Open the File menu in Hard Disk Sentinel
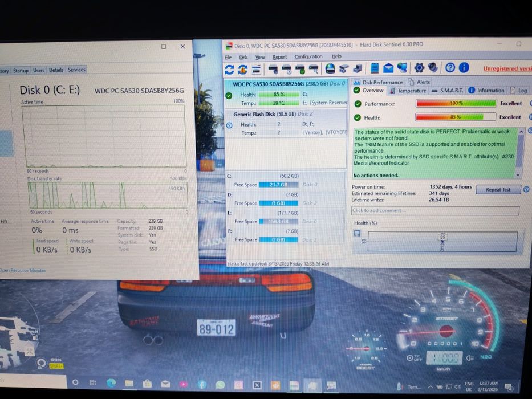 pyautogui.click(x=228, y=58)
